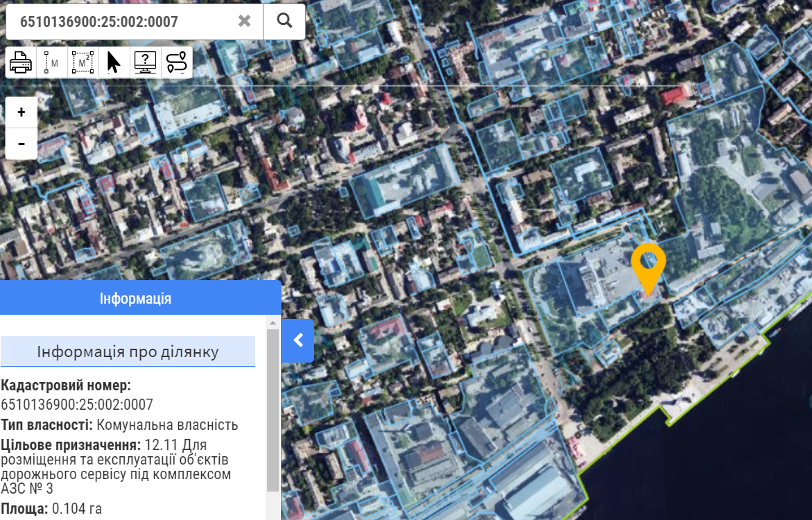Viewport: 812px width, 520px height.
Task: Select the Інформація про ділянку section
Action: (128, 352)
